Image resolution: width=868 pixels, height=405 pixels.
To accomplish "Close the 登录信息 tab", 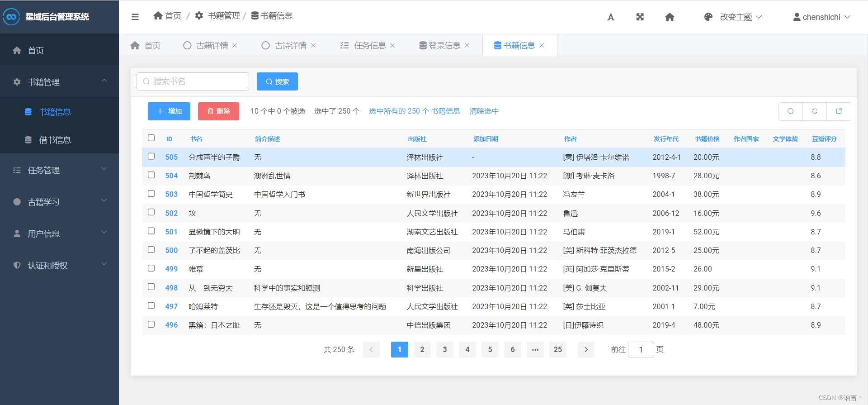I will pyautogui.click(x=467, y=45).
